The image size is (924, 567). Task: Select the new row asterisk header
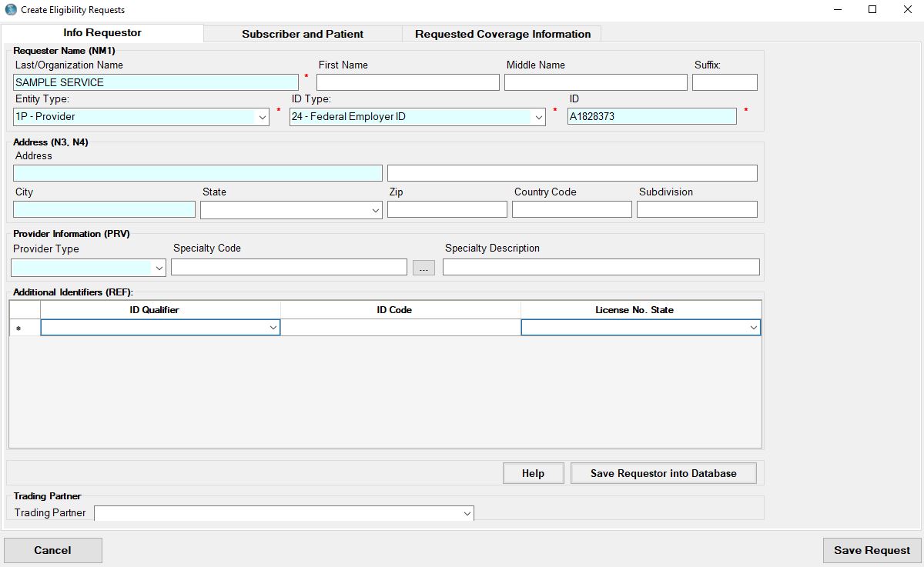click(25, 328)
